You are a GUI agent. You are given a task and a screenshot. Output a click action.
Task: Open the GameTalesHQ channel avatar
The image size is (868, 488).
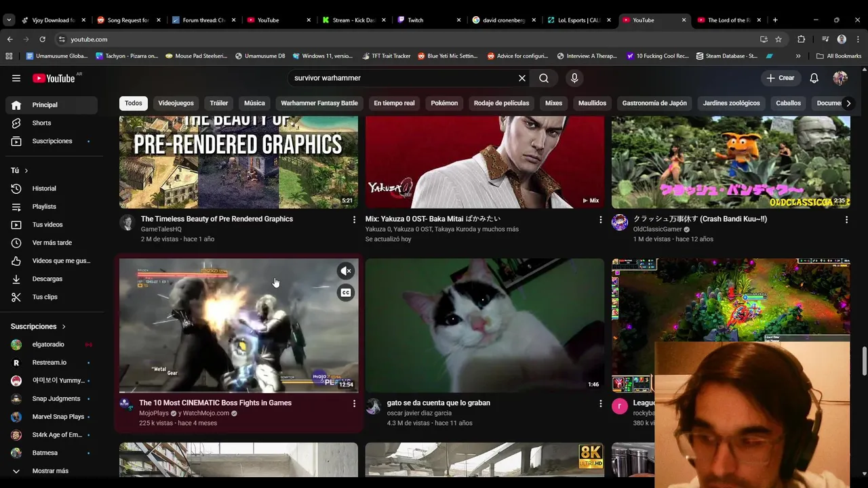127,223
